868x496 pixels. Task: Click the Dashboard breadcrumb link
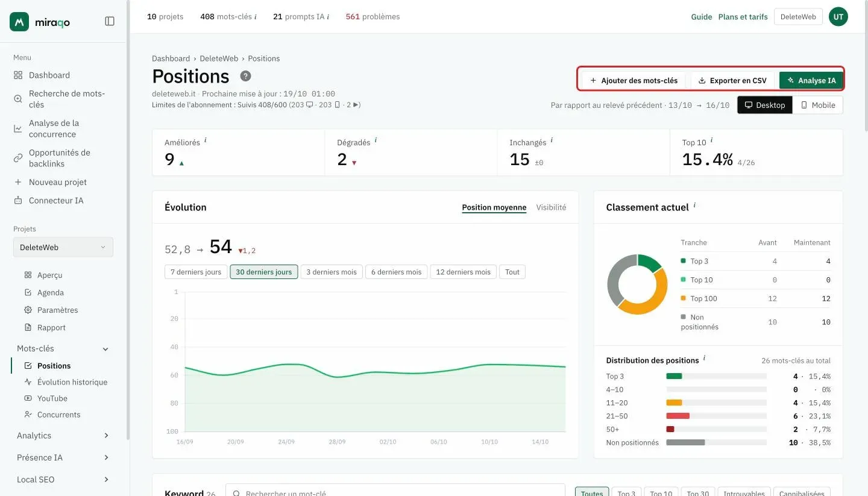point(171,58)
